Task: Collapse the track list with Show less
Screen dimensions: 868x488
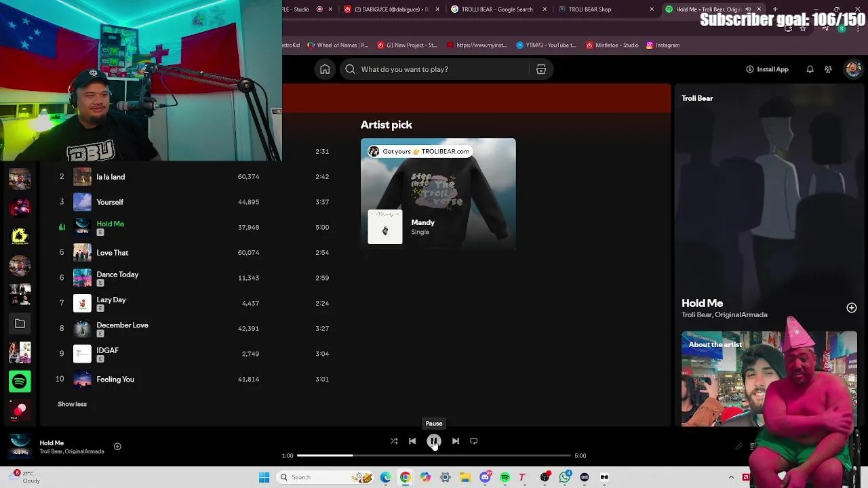Action: pyautogui.click(x=72, y=404)
